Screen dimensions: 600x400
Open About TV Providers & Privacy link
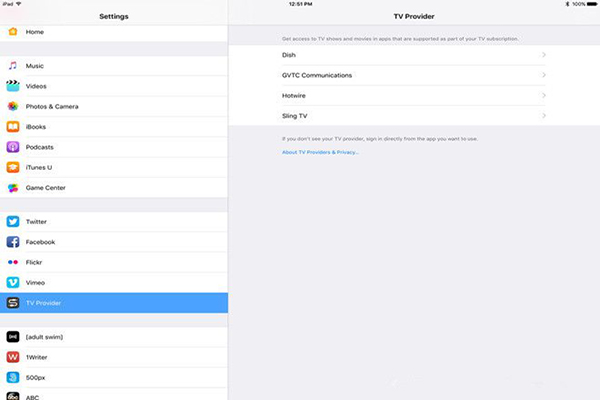point(320,152)
